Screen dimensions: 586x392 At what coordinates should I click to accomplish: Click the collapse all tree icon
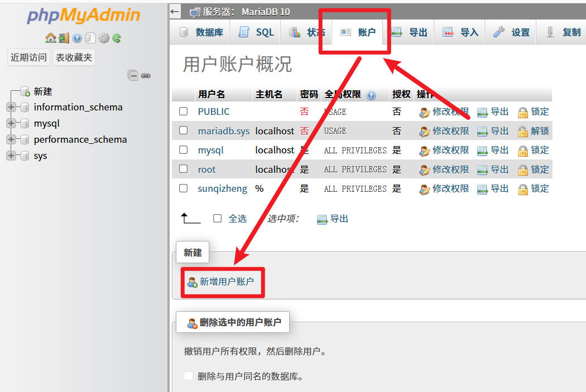point(133,75)
